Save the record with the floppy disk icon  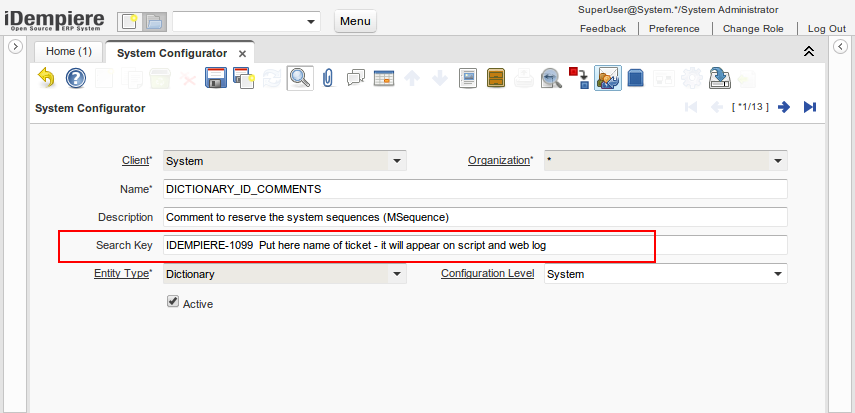coord(215,78)
